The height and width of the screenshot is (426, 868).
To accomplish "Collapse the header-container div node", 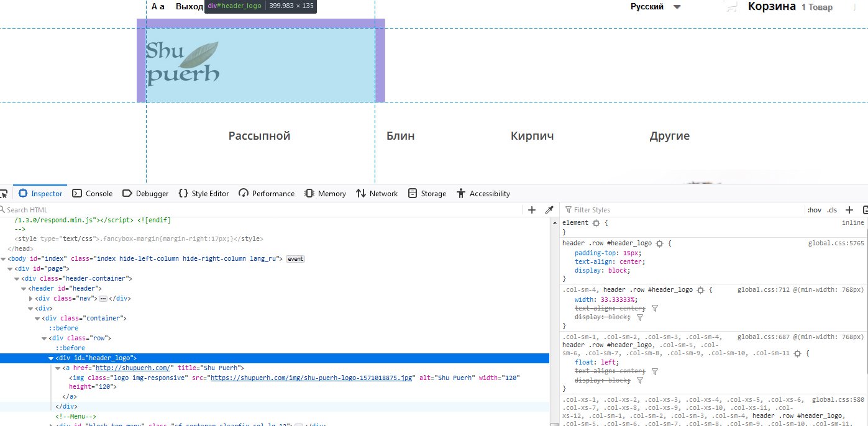I will click(x=17, y=279).
